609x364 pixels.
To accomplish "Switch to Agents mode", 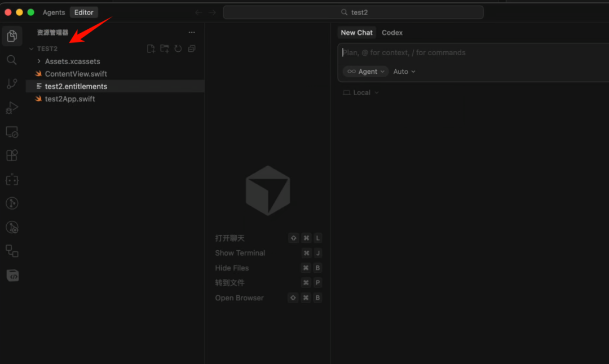I will 54,12.
